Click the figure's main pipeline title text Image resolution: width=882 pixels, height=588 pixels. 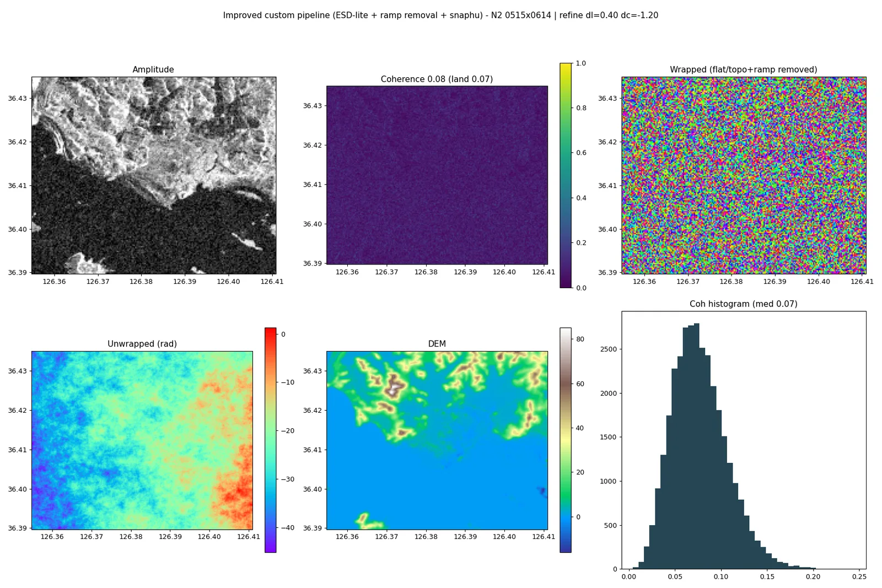pos(440,15)
